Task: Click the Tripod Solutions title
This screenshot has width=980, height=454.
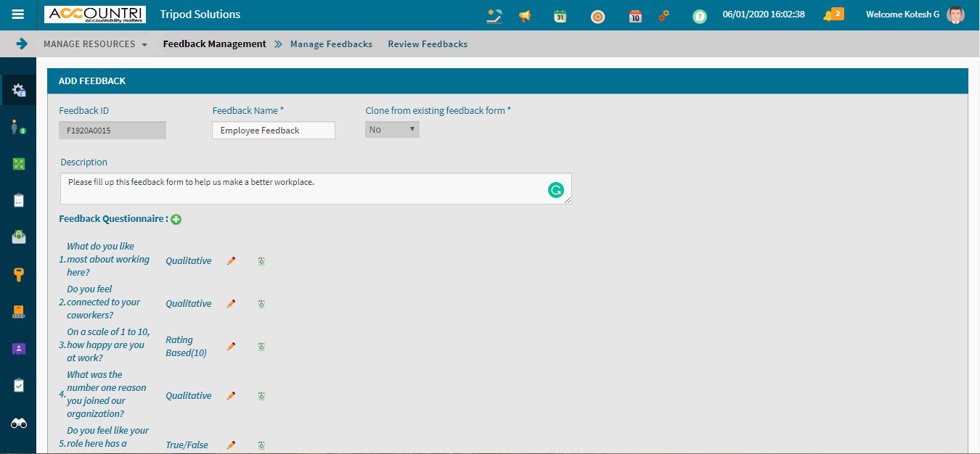Action: point(200,15)
